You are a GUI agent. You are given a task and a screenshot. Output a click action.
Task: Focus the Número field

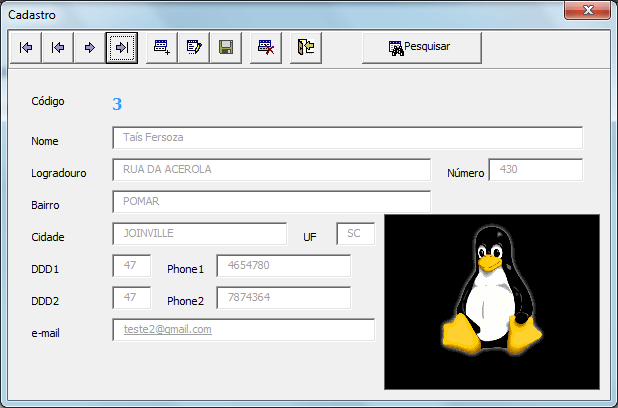[535, 170]
